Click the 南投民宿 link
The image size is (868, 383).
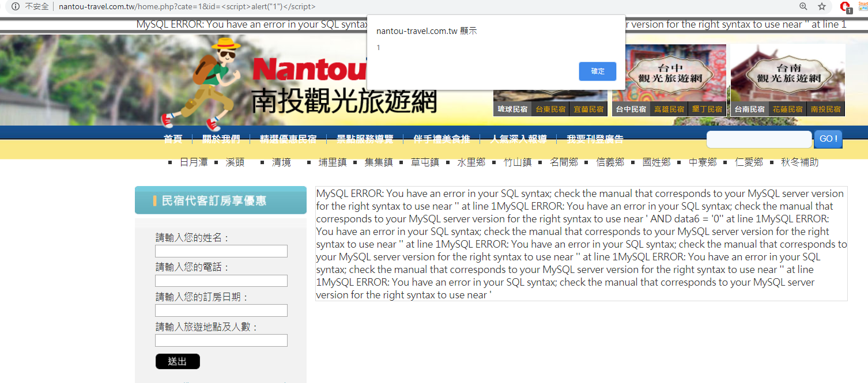click(x=825, y=109)
